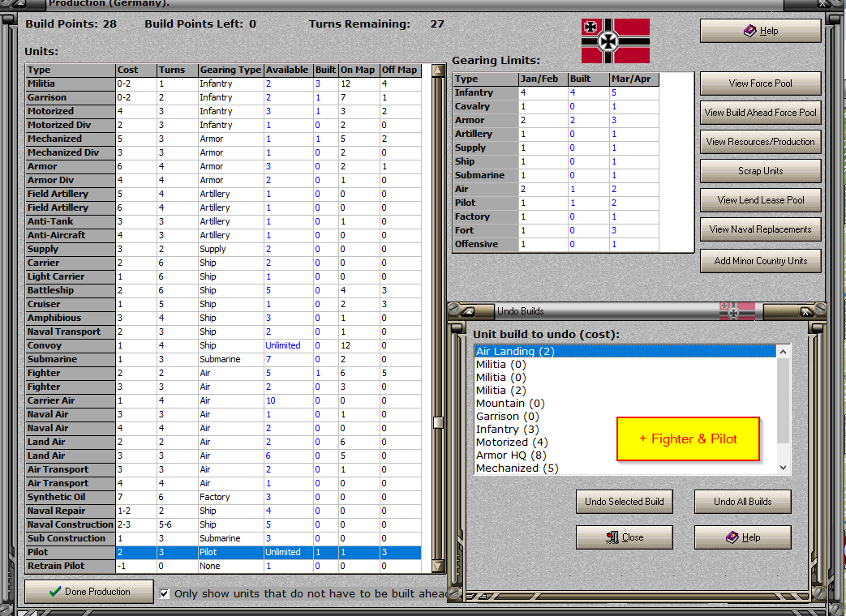Click Undo All Builds button
Screen dimensions: 846x616
pos(743,502)
